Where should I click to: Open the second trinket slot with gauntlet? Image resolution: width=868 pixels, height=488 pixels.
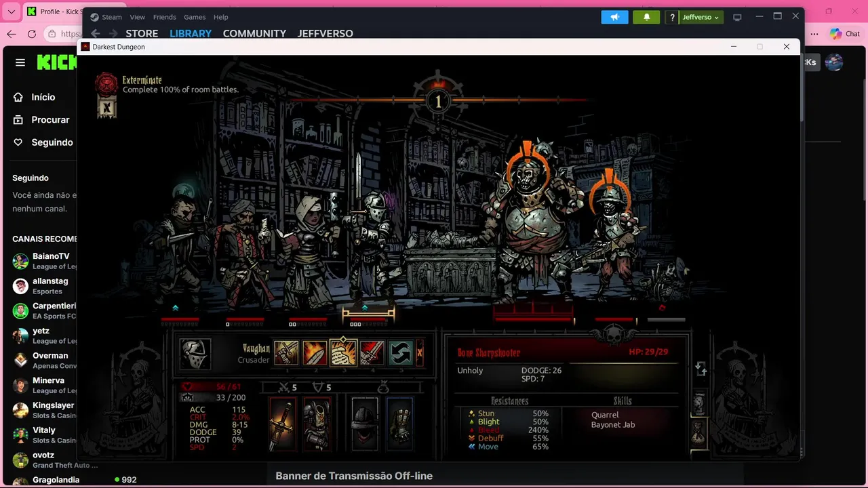tap(399, 424)
